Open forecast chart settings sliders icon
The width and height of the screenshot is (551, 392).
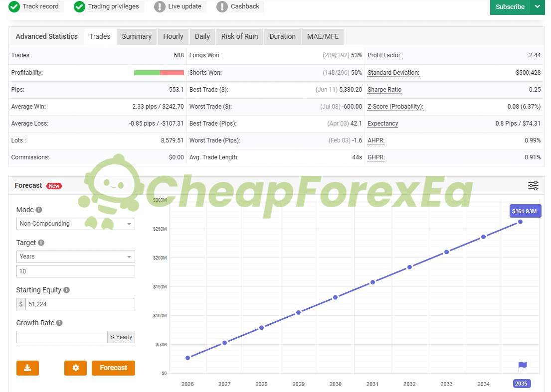(x=533, y=186)
